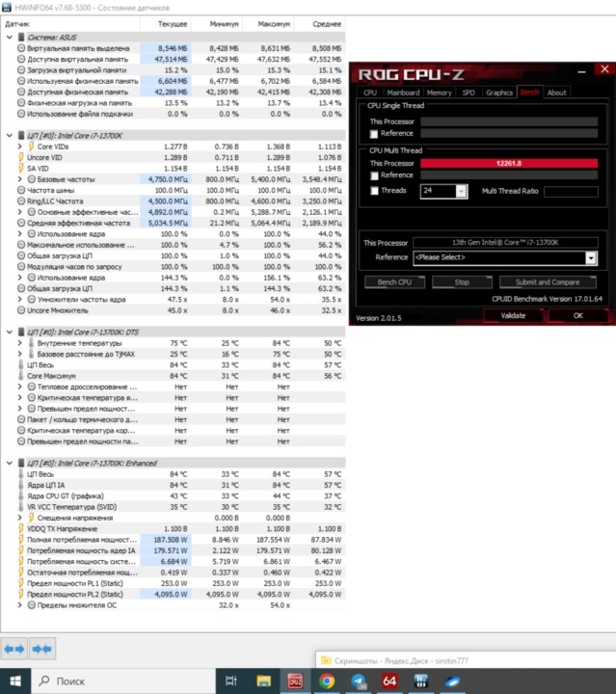The height and width of the screenshot is (694, 616).
Task: Collapse the i7-13700K: DTS section
Action: [x=10, y=332]
